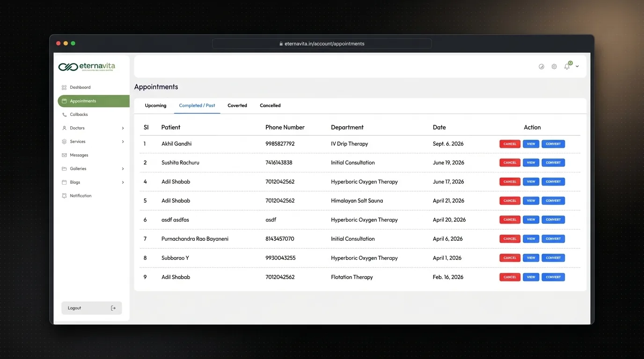This screenshot has height=359, width=644.
Task: Convert the asdf asdfas appointment
Action: click(553, 220)
